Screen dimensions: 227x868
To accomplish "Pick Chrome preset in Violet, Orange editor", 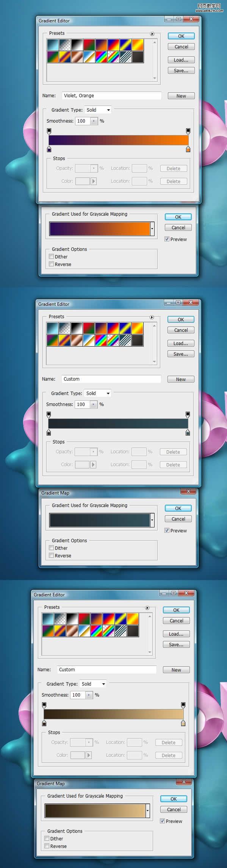I will [x=89, y=57].
